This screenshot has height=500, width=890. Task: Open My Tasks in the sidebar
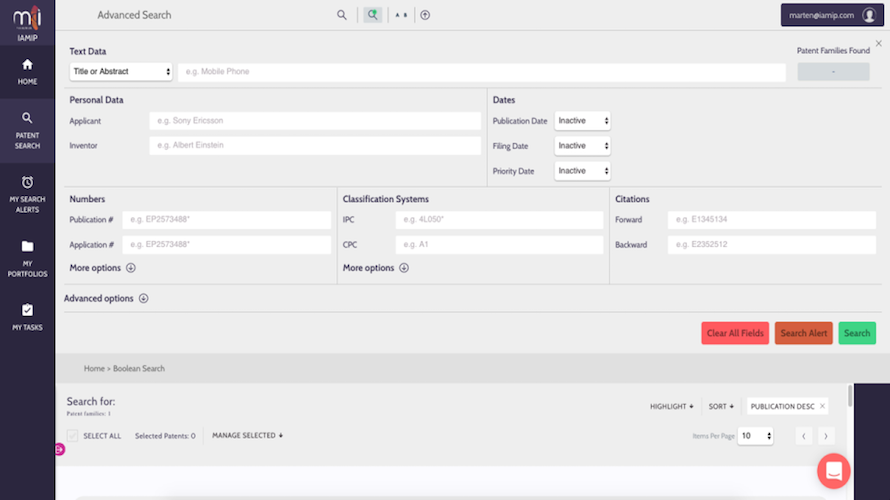(27, 317)
